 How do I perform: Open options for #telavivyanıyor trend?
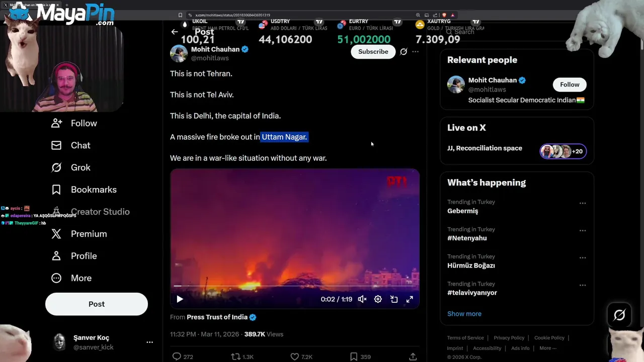(583, 285)
